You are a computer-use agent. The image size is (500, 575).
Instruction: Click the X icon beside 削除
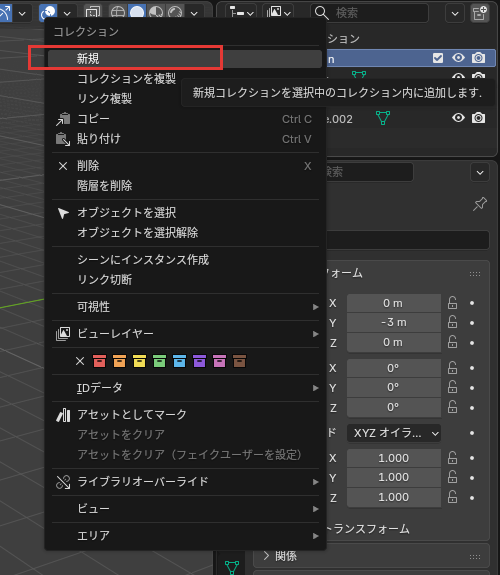[x=63, y=166]
